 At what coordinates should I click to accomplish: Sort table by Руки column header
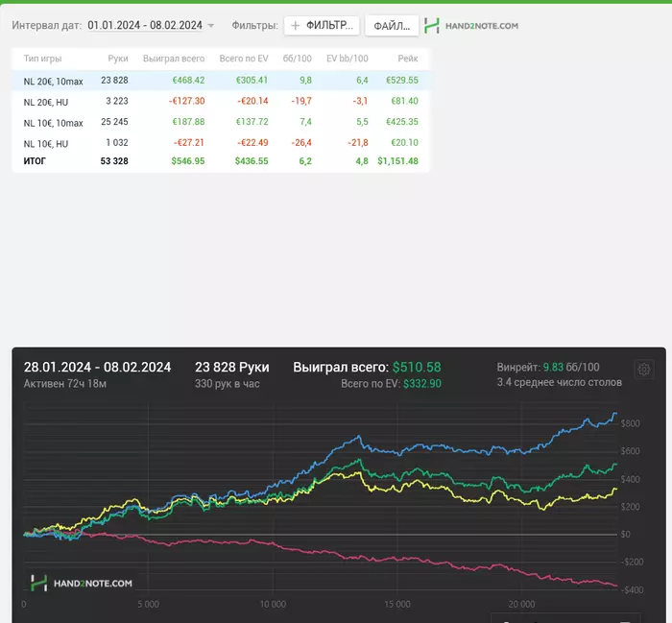(118, 60)
